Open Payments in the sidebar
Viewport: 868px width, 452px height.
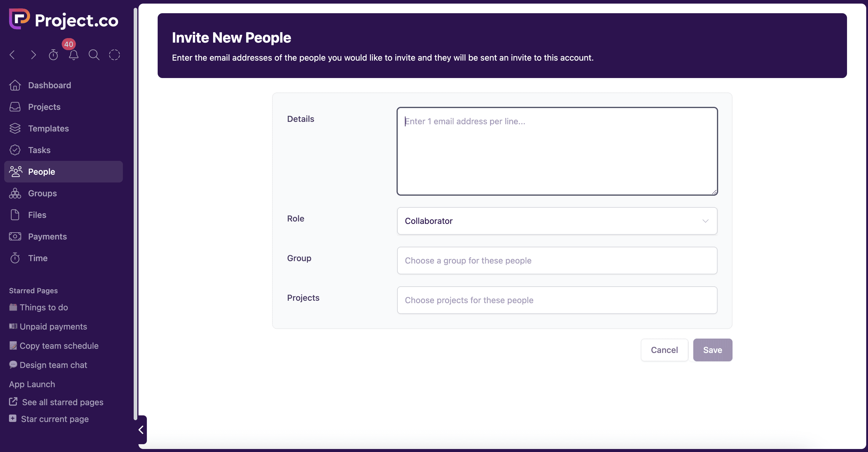click(48, 237)
